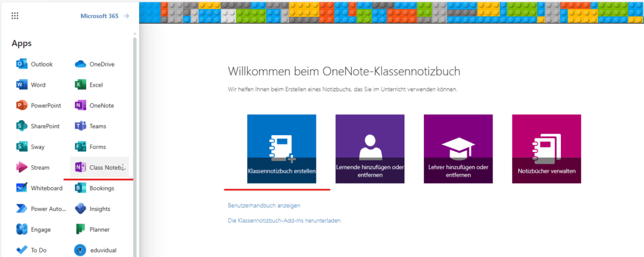644x257 pixels.
Task: Launch Stream app
Action: tap(33, 168)
